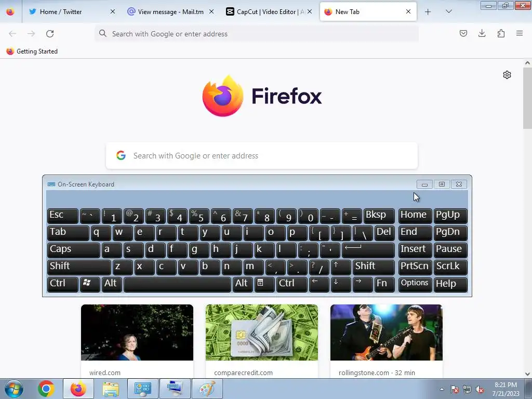Toggle the ScrLk key on On-Screen Keyboard
Image resolution: width=532 pixels, height=399 pixels.
(450, 267)
